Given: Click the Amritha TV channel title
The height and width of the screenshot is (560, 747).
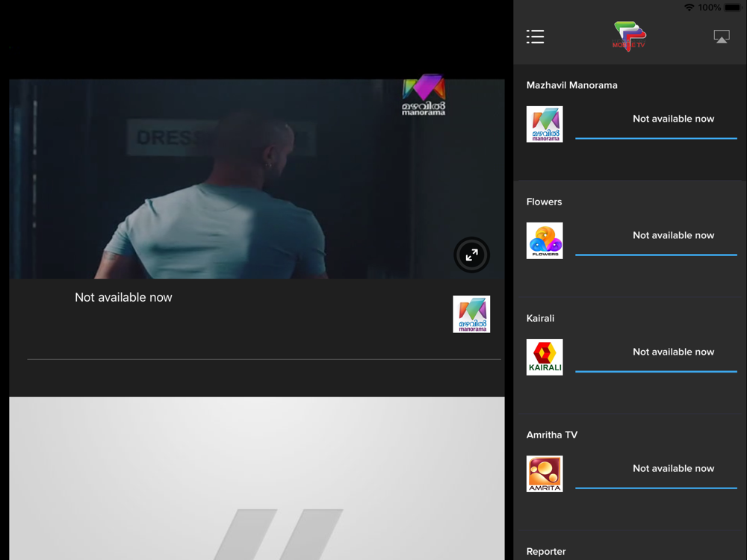Looking at the screenshot, I should (x=552, y=435).
